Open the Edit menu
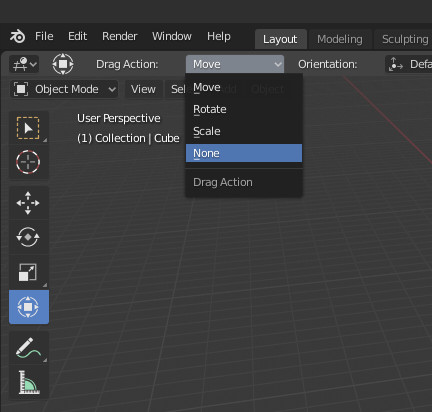Viewport: 432px width, 412px height. click(x=77, y=36)
